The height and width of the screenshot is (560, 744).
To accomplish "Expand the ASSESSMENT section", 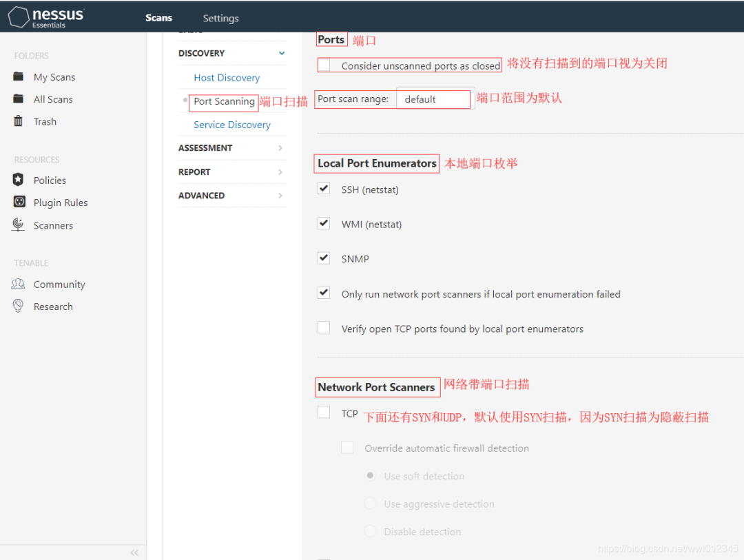I will point(232,148).
